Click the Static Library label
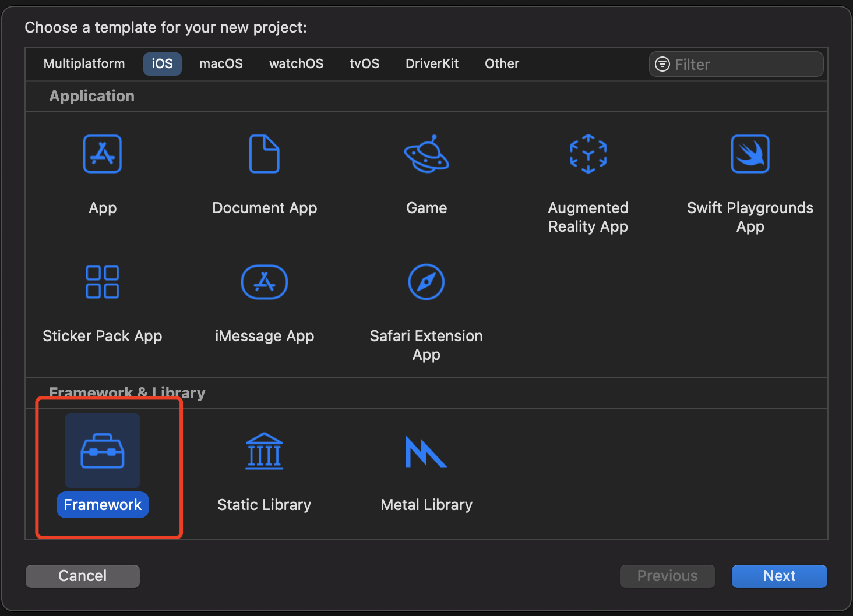The width and height of the screenshot is (853, 616). pos(265,505)
